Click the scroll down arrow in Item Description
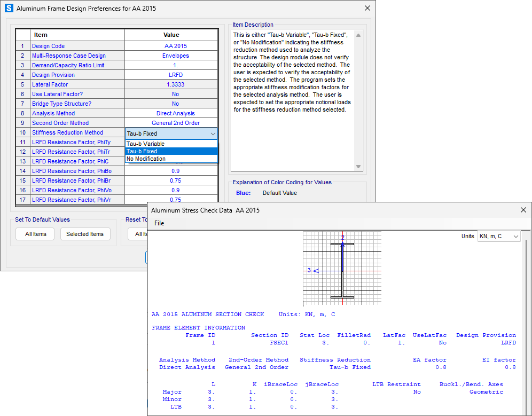Screen dimensions: 532x416 coord(358,167)
